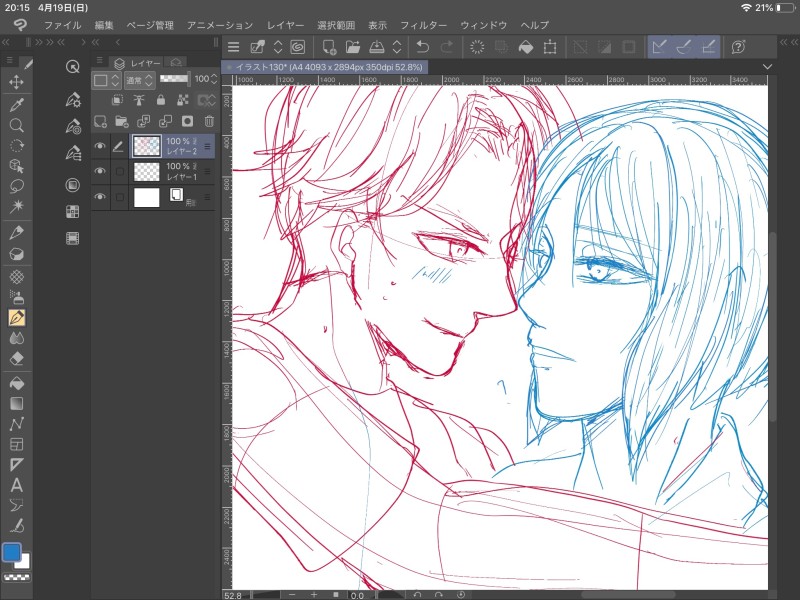Select the Auto Select magic wand tool
The image size is (800, 600).
[x=16, y=206]
